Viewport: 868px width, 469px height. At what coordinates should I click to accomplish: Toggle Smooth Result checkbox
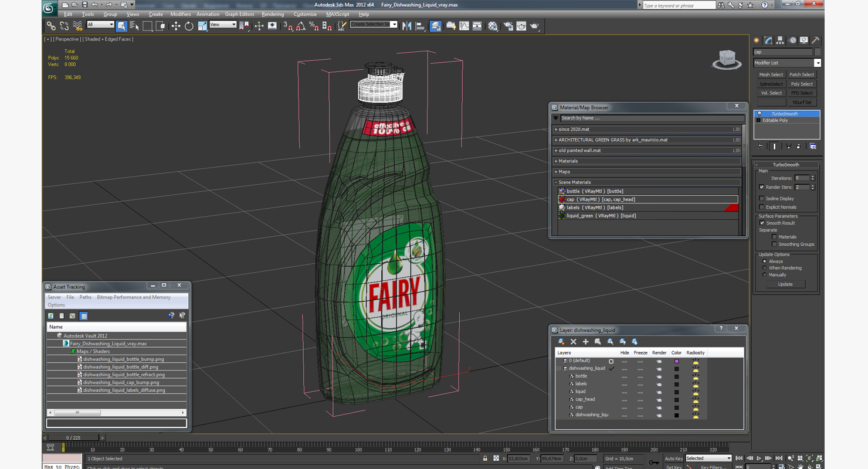coord(762,223)
